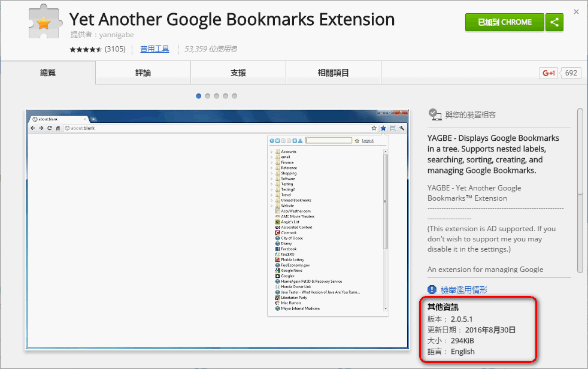The height and width of the screenshot is (369, 588).
Task: Go to the 相關項目 tab
Action: tap(334, 73)
